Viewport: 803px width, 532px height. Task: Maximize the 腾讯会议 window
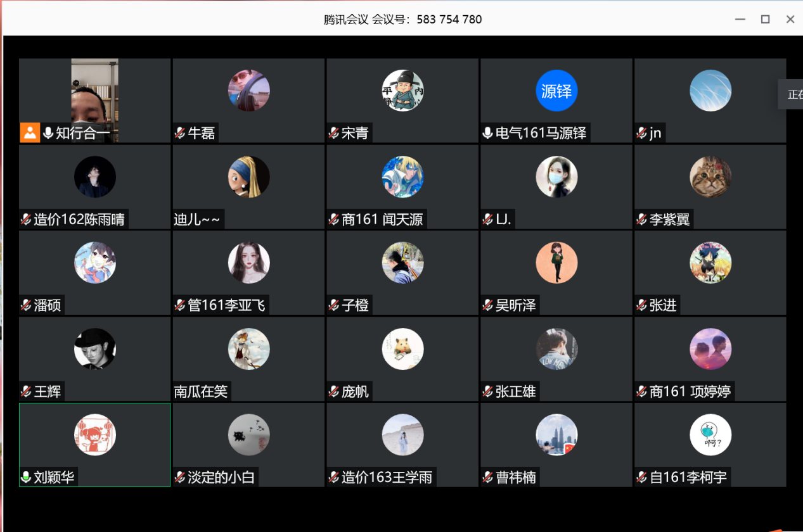click(x=765, y=19)
